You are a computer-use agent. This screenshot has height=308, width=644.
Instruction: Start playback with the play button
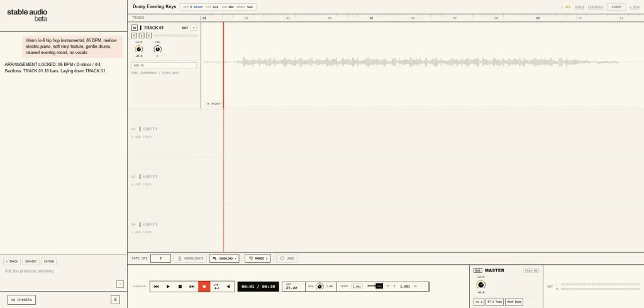pyautogui.click(x=168, y=287)
